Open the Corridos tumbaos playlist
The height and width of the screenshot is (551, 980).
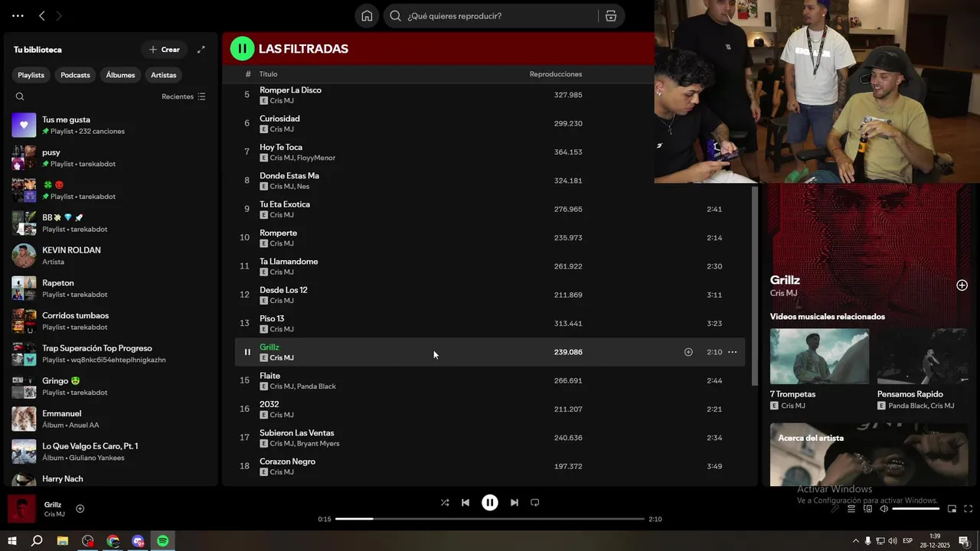coord(111,321)
